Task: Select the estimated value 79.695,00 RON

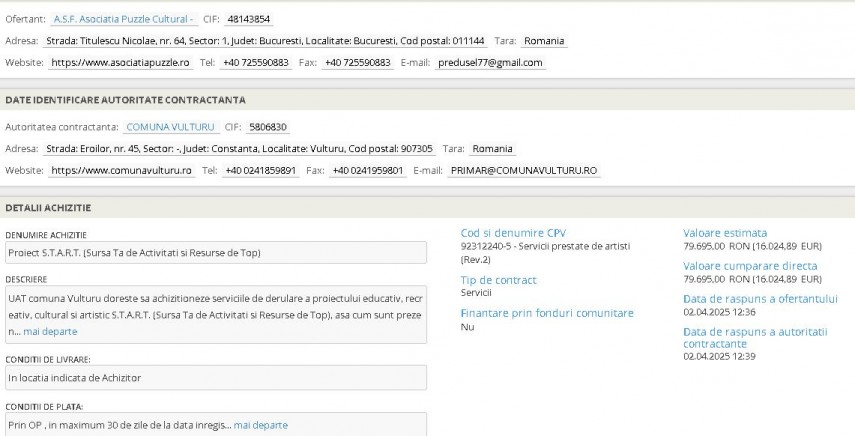Action: [752, 246]
